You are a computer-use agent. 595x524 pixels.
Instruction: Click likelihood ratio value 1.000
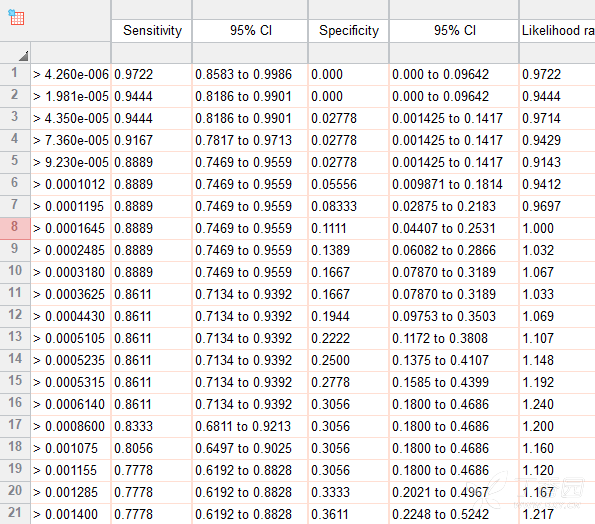[x=557, y=228]
